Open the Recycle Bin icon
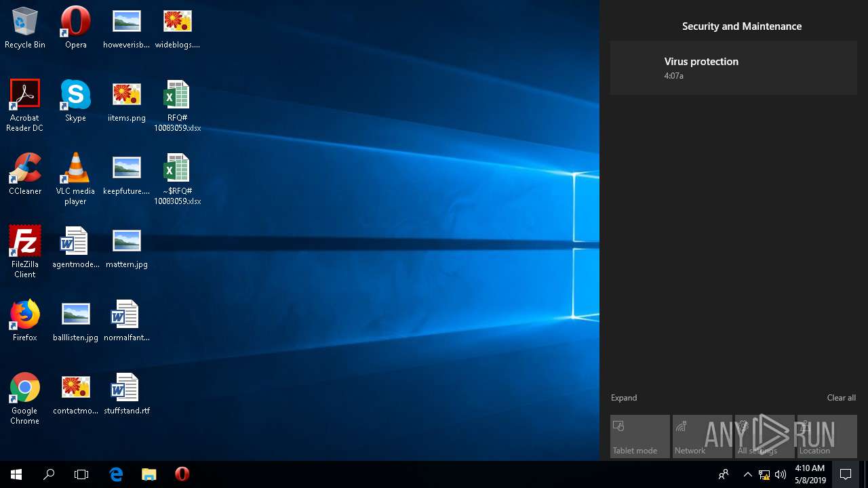The image size is (868, 488). [25, 28]
